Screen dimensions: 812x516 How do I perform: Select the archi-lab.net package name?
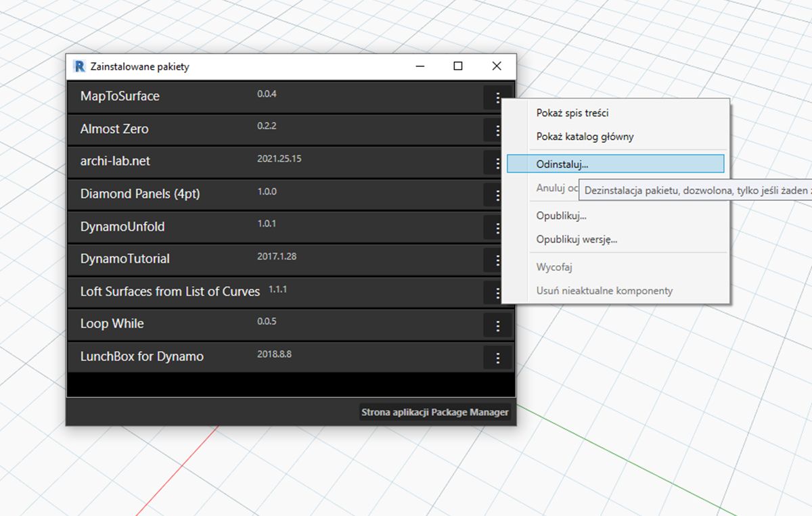(115, 161)
